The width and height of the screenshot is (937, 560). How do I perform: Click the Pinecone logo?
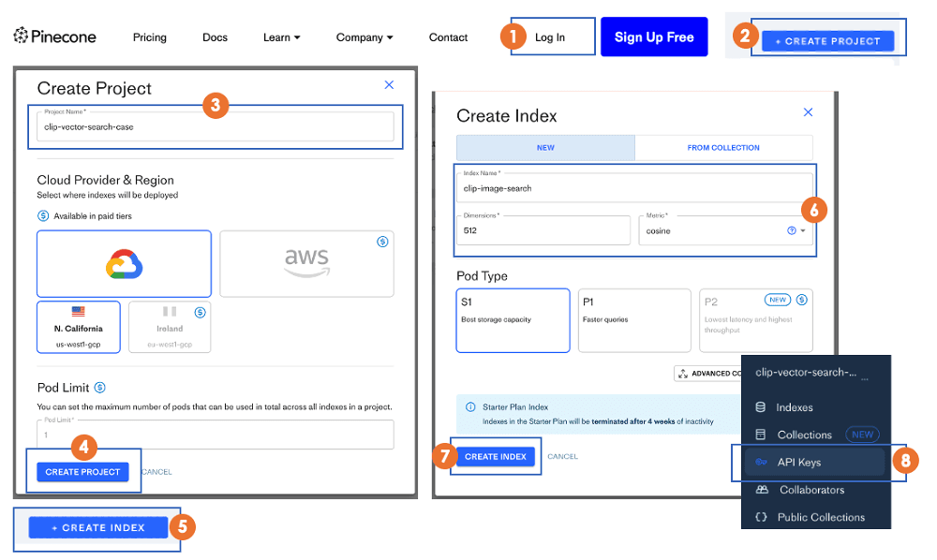point(53,36)
